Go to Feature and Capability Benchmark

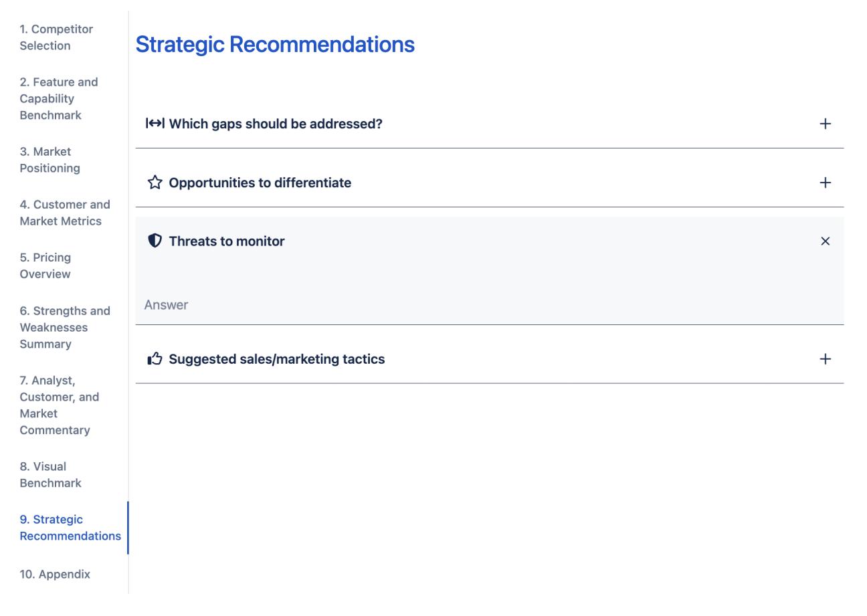[60, 98]
